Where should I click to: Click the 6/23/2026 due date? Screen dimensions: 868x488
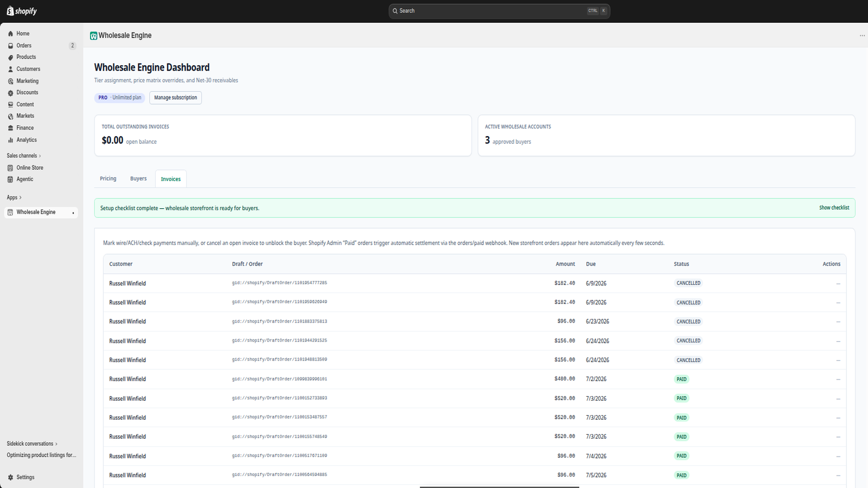[597, 322]
